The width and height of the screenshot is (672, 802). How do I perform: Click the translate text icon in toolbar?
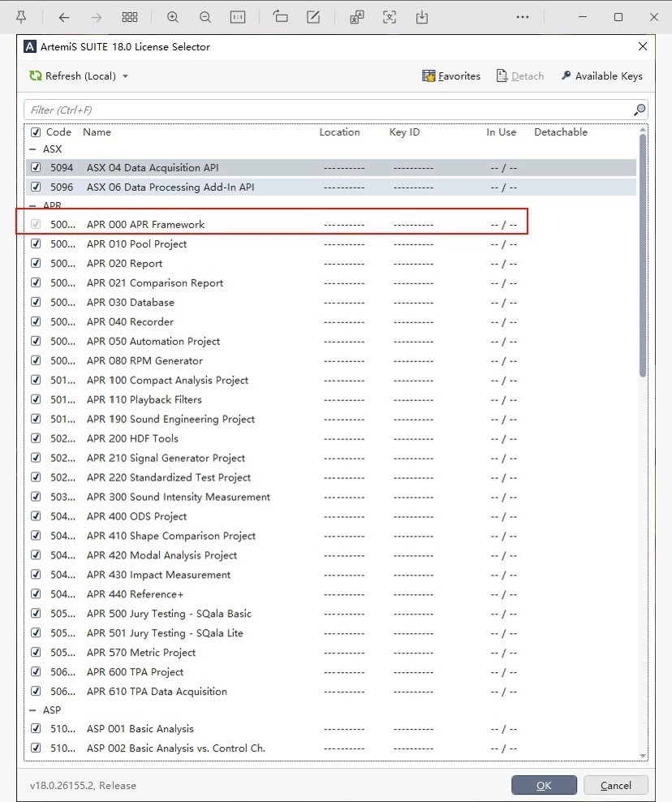[x=357, y=17]
